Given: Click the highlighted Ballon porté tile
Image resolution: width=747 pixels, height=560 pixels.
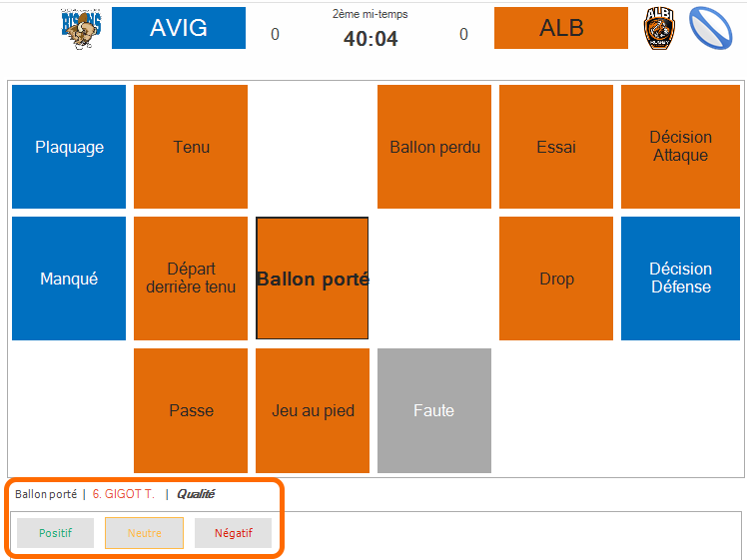Looking at the screenshot, I should [x=312, y=279].
